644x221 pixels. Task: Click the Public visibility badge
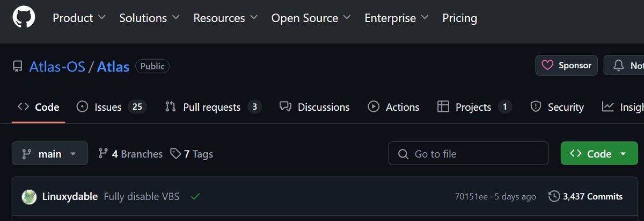pos(152,66)
